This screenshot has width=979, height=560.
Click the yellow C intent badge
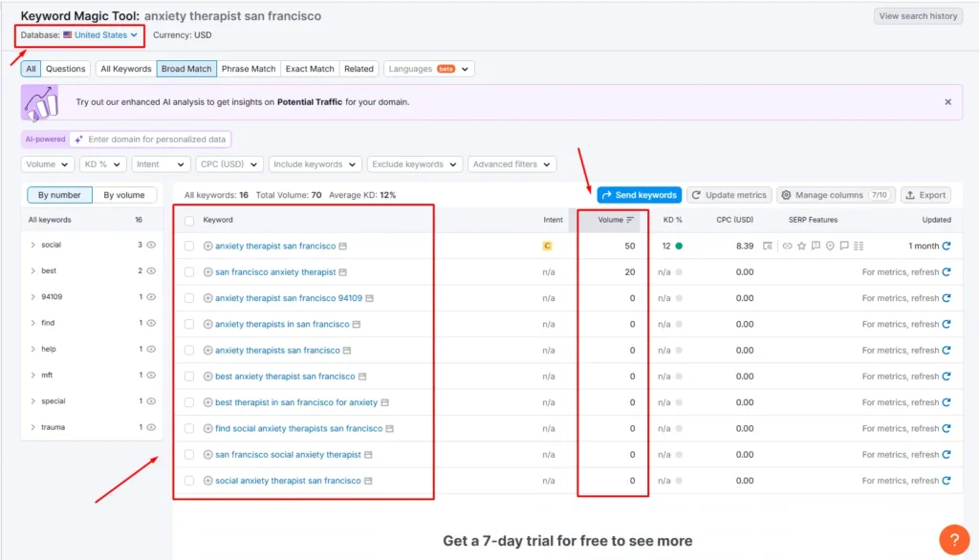click(x=547, y=246)
